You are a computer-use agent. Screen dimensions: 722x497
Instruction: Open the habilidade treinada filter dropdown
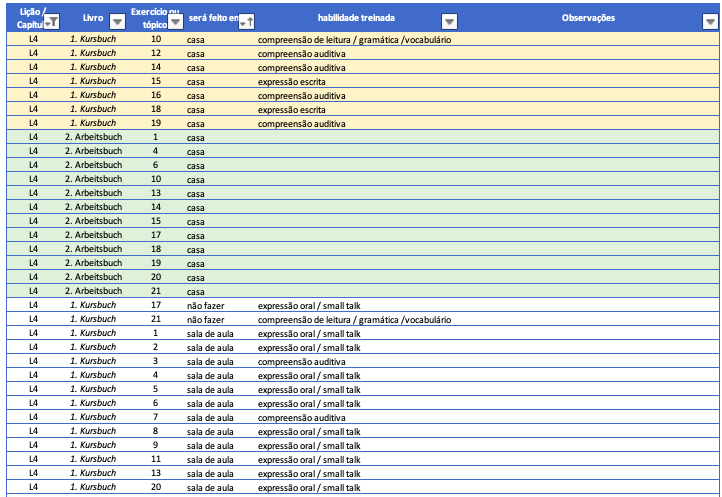point(449,21)
